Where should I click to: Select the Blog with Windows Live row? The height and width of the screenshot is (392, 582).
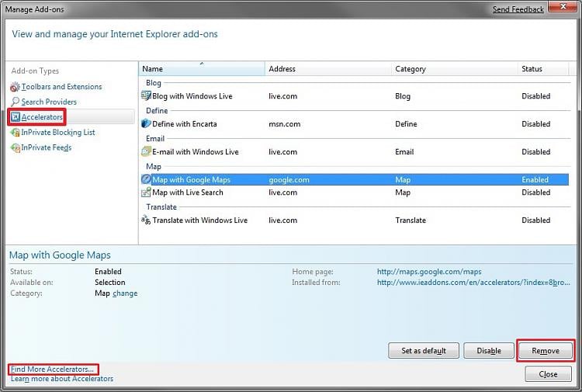(x=355, y=96)
